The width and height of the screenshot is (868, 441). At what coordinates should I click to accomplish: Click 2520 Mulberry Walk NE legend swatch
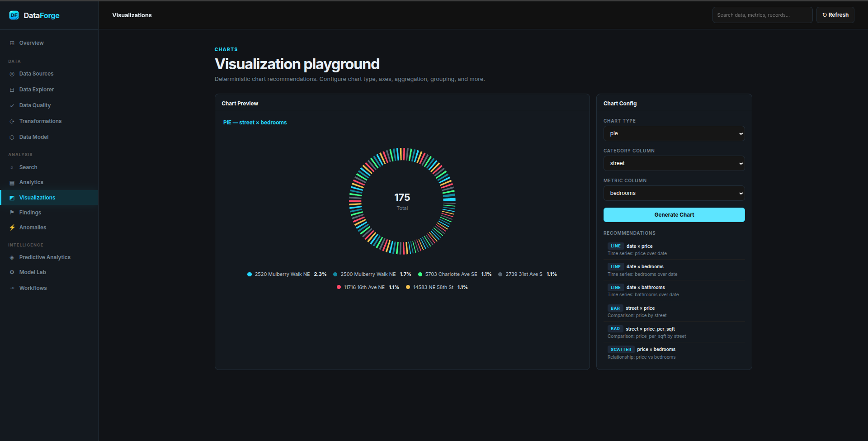click(250, 274)
